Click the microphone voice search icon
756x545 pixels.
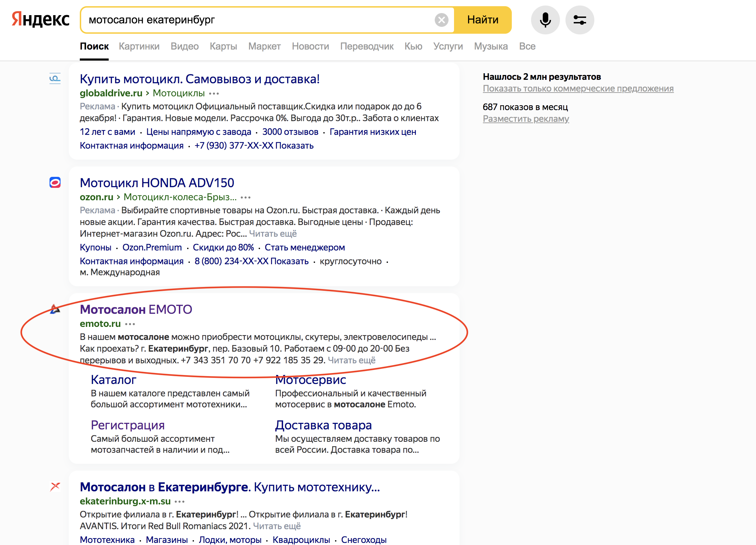[545, 20]
